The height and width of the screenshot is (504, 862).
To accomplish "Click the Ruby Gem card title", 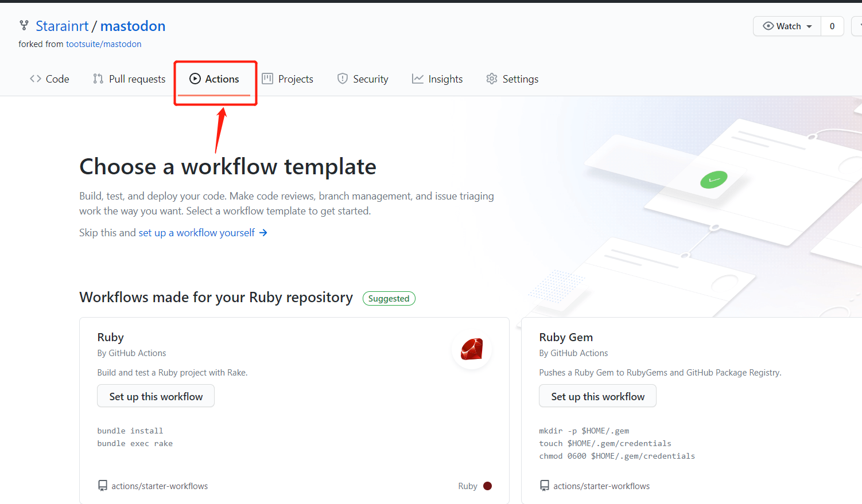I will pos(566,337).
